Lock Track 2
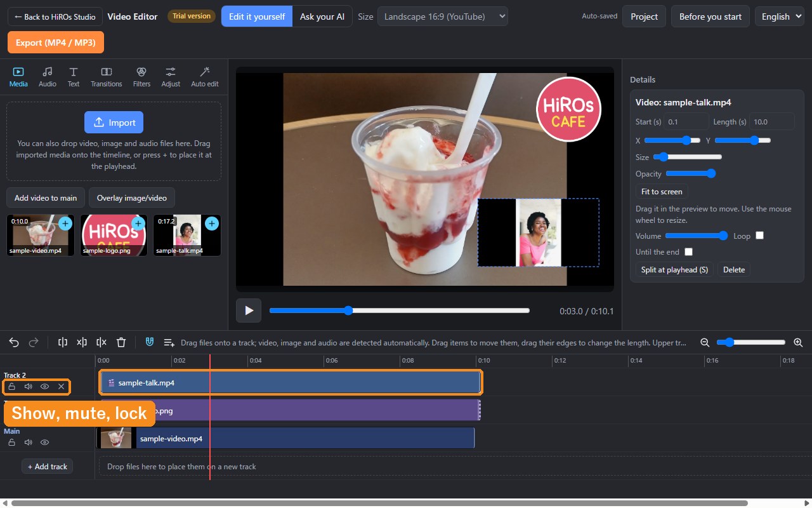Image resolution: width=812 pixels, height=508 pixels. (x=11, y=386)
